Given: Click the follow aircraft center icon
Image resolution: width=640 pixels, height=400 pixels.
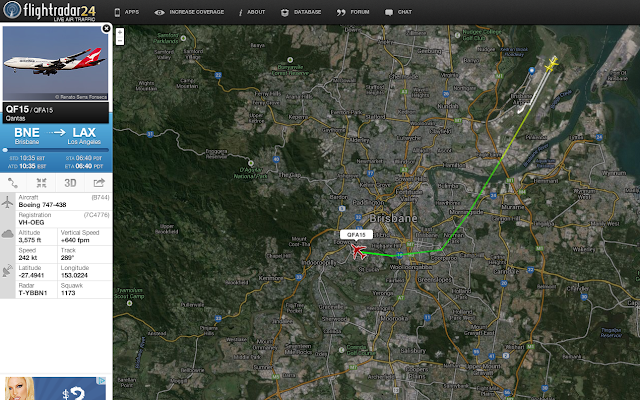Looking at the screenshot, I should pos(41,183).
